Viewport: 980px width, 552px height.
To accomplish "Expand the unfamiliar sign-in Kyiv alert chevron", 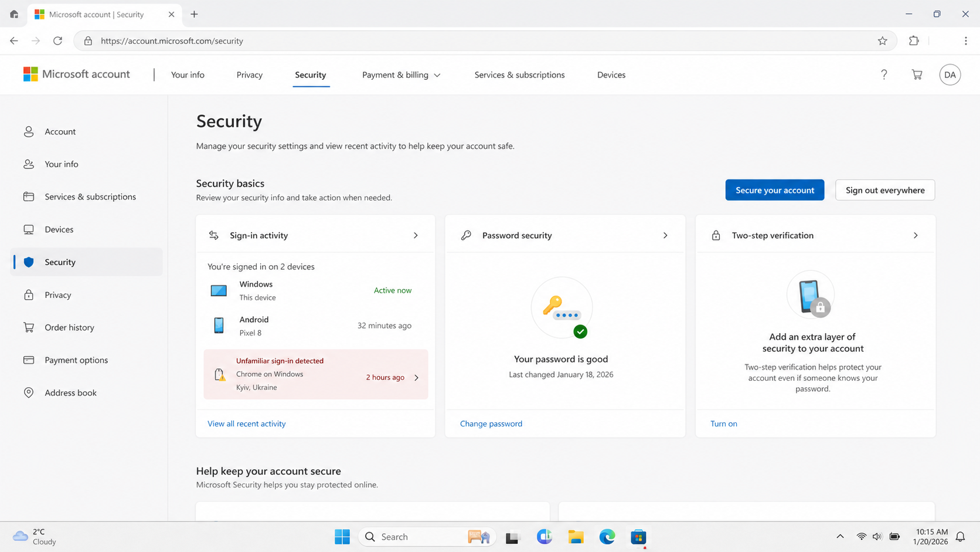I will pyautogui.click(x=416, y=378).
